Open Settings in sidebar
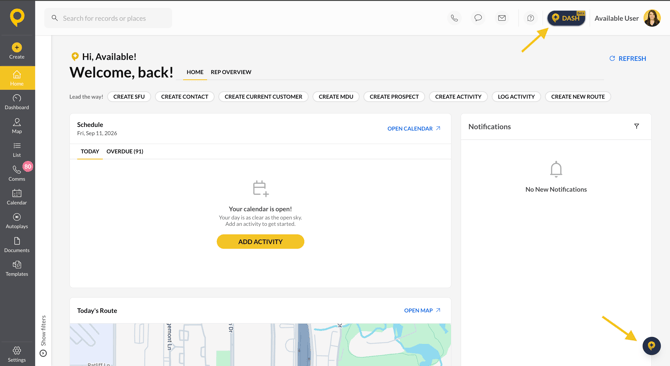670x366 pixels. tap(17, 354)
